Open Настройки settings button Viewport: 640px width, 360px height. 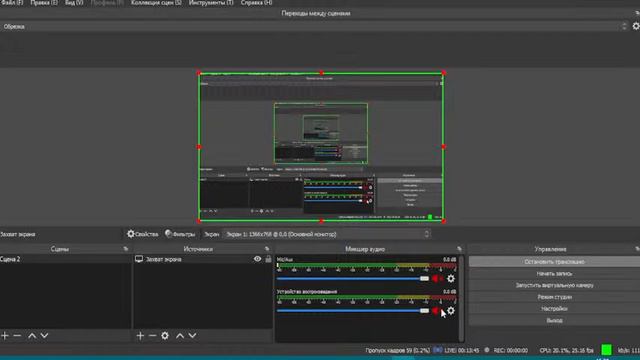(x=554, y=309)
